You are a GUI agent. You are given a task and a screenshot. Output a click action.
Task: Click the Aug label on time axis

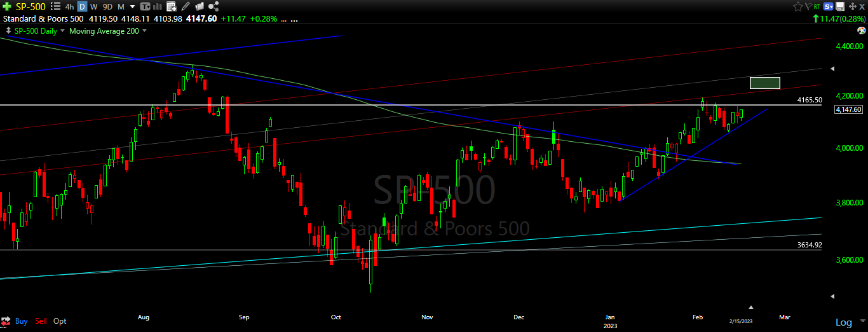pyautogui.click(x=144, y=316)
